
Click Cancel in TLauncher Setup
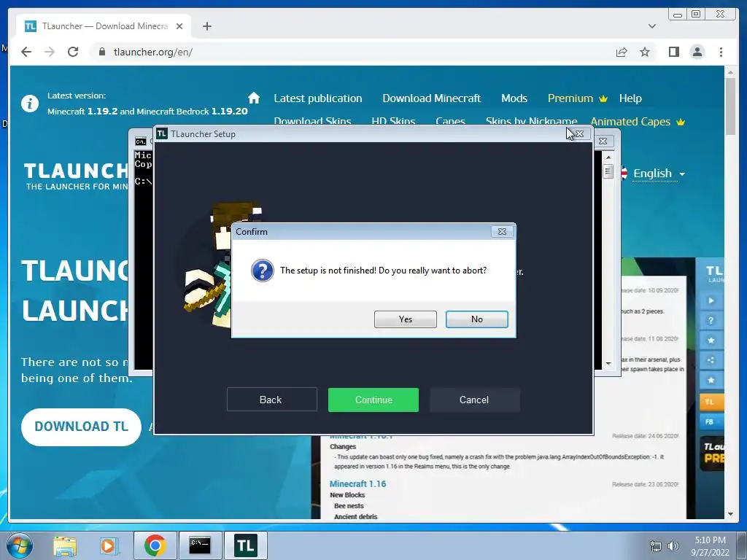pos(474,400)
